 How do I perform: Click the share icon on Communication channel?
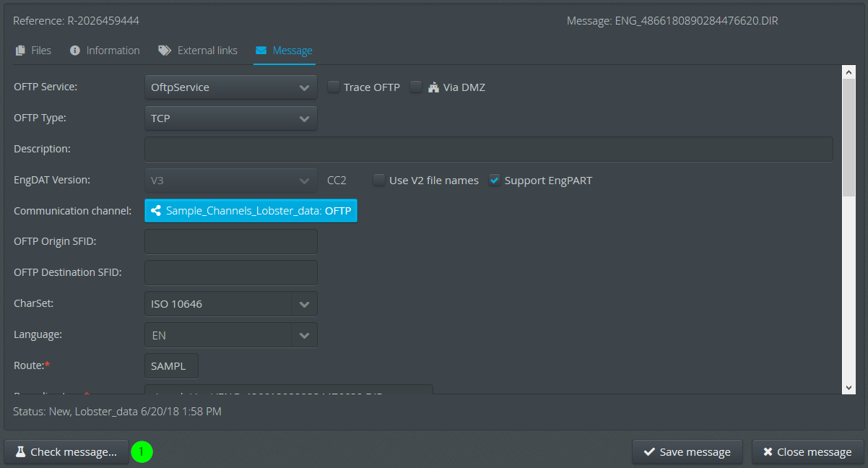tap(155, 211)
